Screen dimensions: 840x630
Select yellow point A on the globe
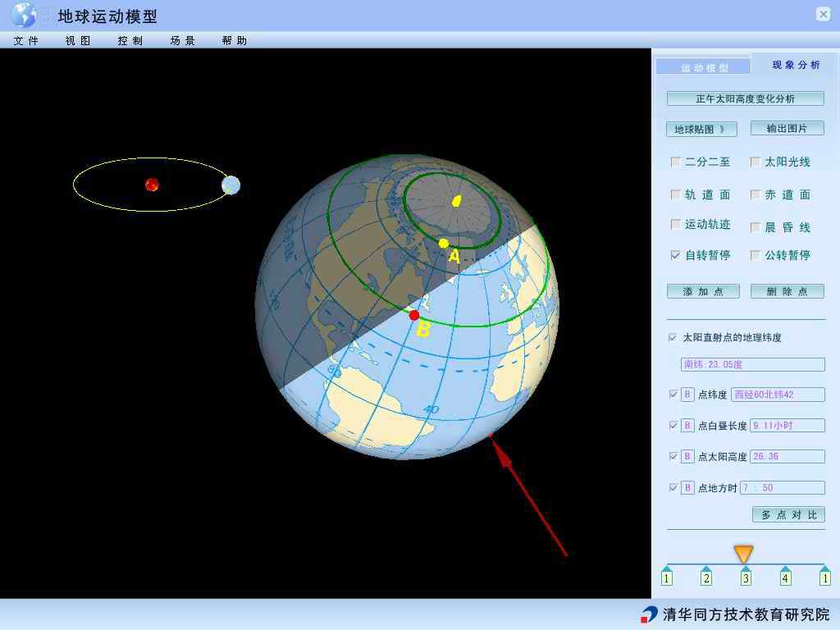coord(444,243)
